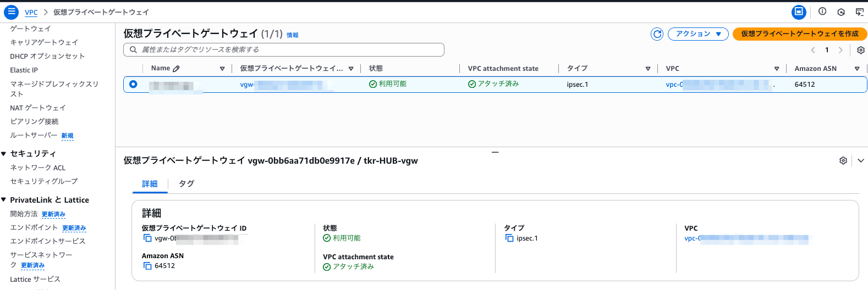Click the VPC breadcrumb link
Image resolution: width=868 pixels, height=290 pixels.
(x=31, y=12)
